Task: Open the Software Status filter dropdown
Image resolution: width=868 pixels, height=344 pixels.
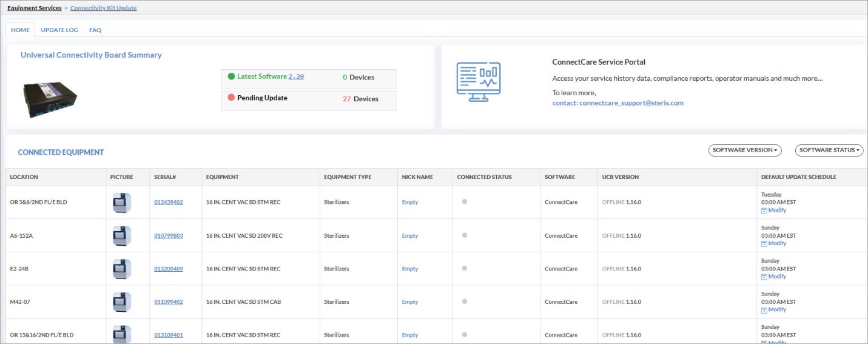Action: tap(829, 150)
